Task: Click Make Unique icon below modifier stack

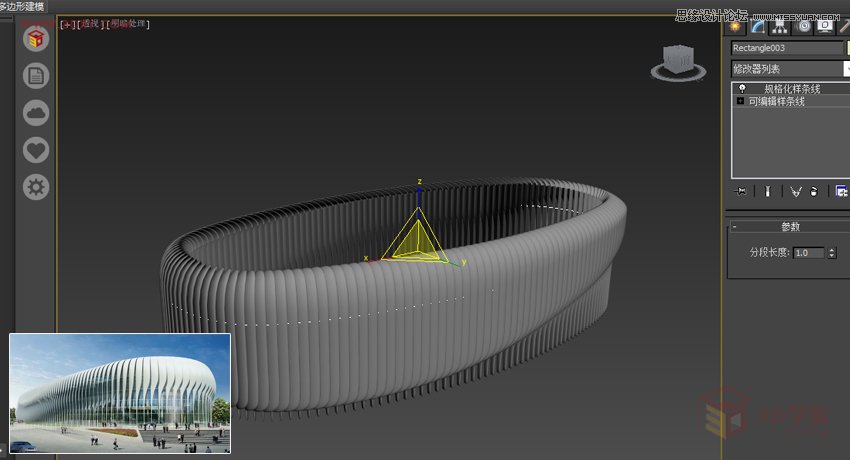Action: (x=796, y=191)
